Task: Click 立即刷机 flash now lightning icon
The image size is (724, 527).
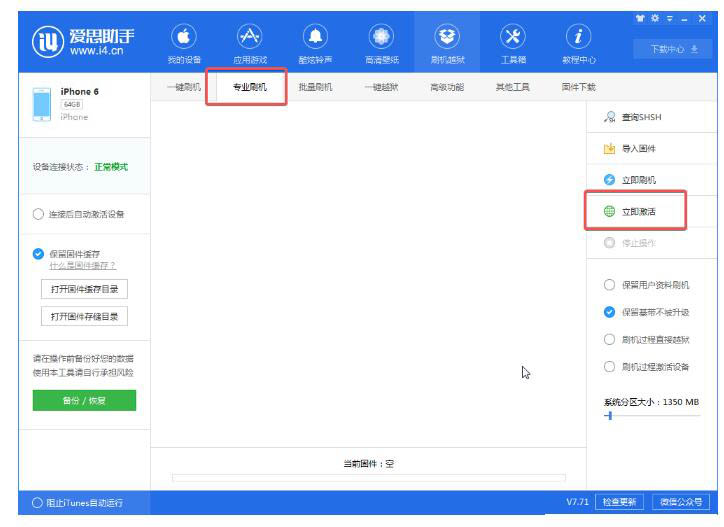Action: 609,180
